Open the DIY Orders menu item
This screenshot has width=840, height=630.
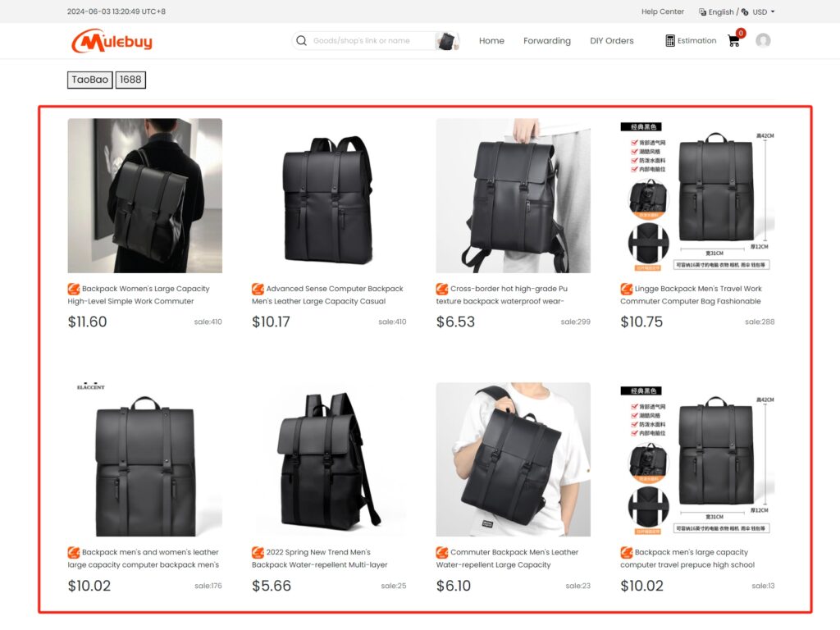(x=612, y=41)
